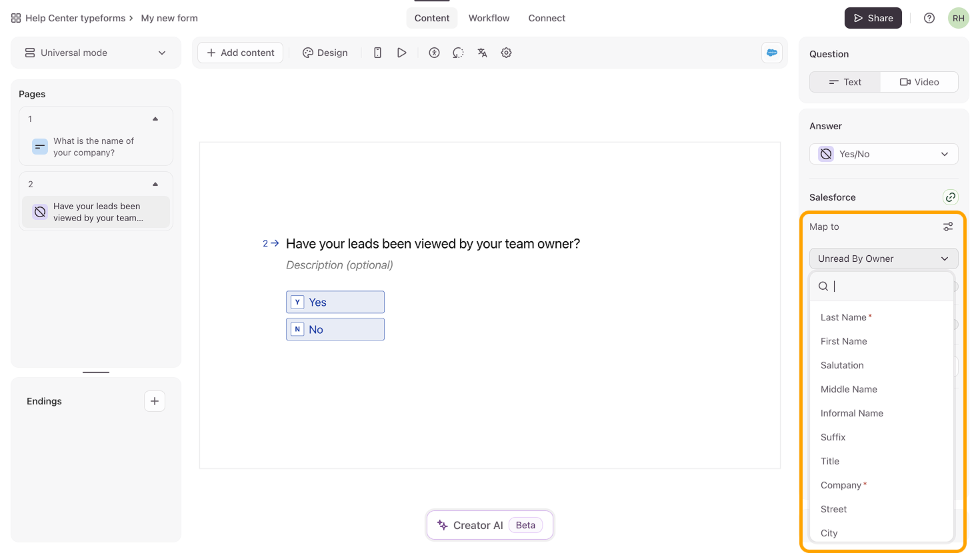
Task: Click the Salesforce cloud icon in toolbar
Action: click(771, 53)
